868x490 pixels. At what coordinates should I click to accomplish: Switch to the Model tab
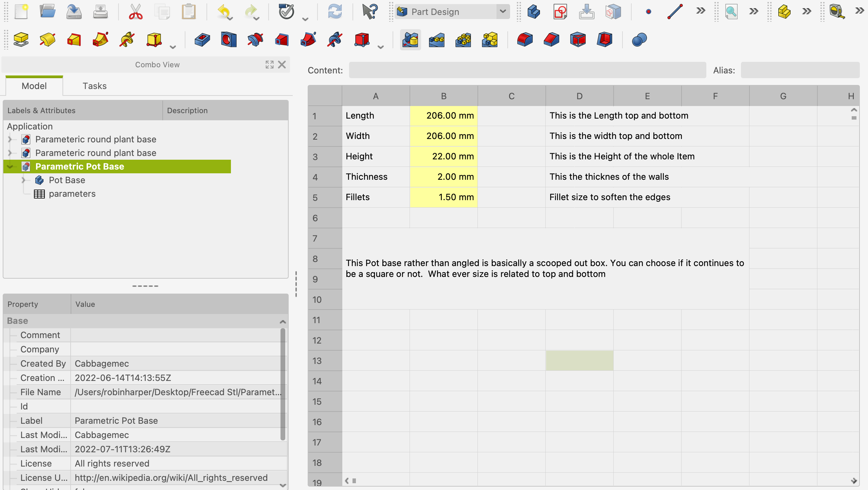click(34, 86)
